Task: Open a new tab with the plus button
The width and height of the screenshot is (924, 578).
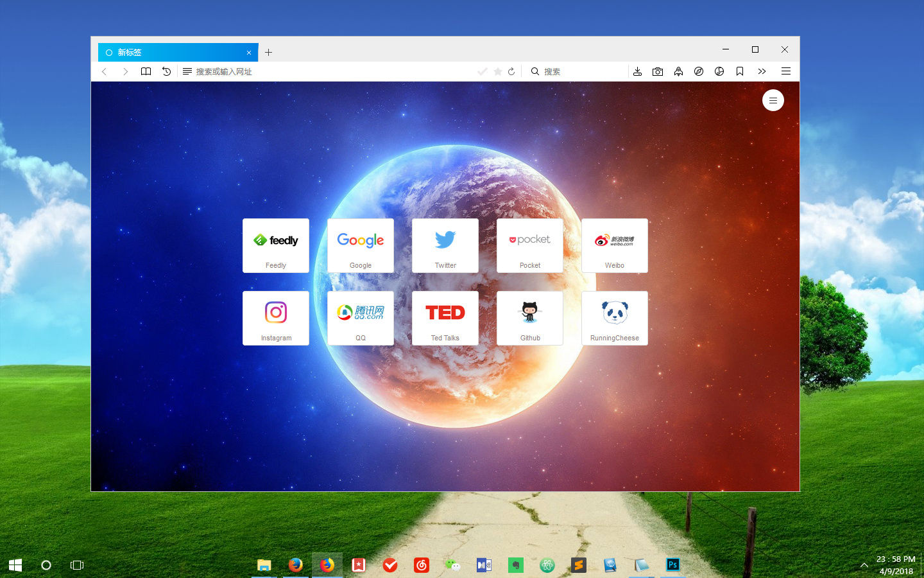Action: [x=268, y=53]
